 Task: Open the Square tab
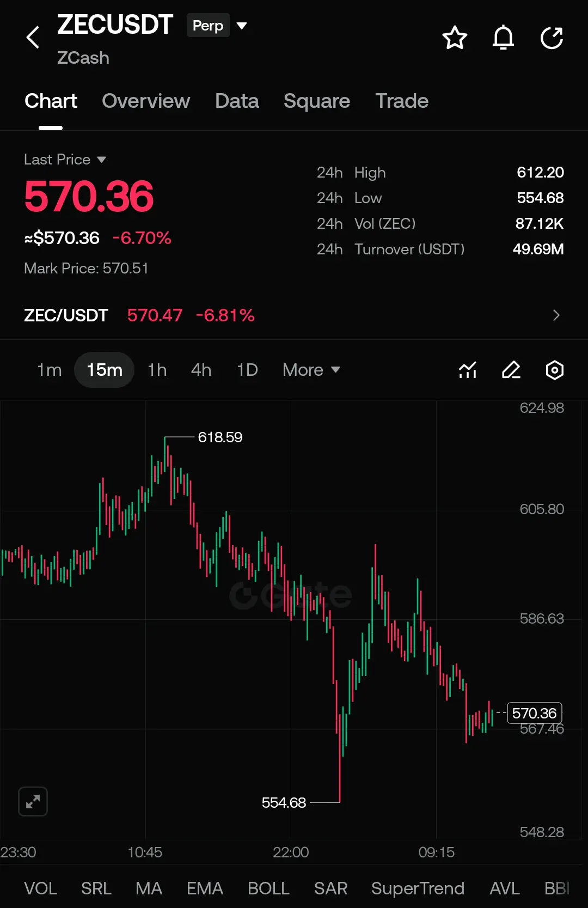point(317,101)
